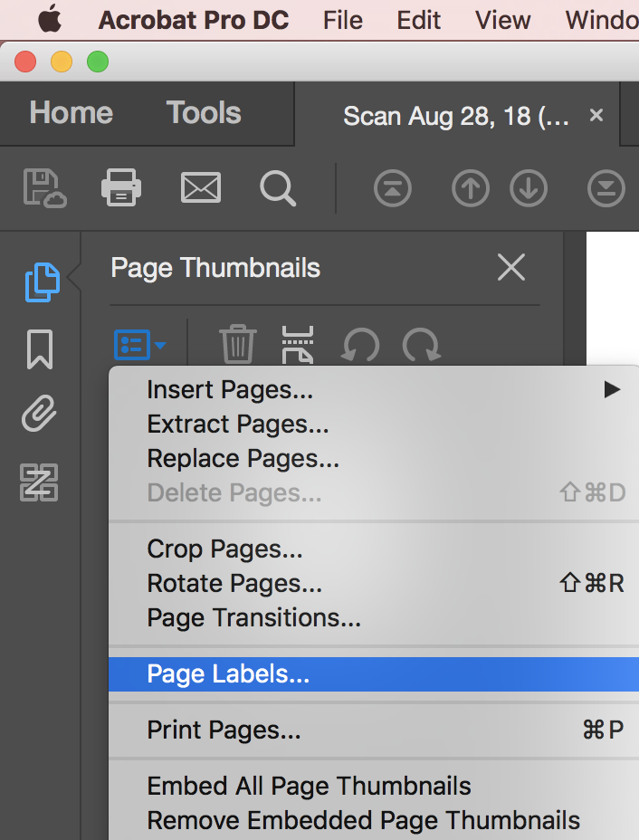Open the Attachments paperclip panel
639x840 pixels.
[40, 415]
